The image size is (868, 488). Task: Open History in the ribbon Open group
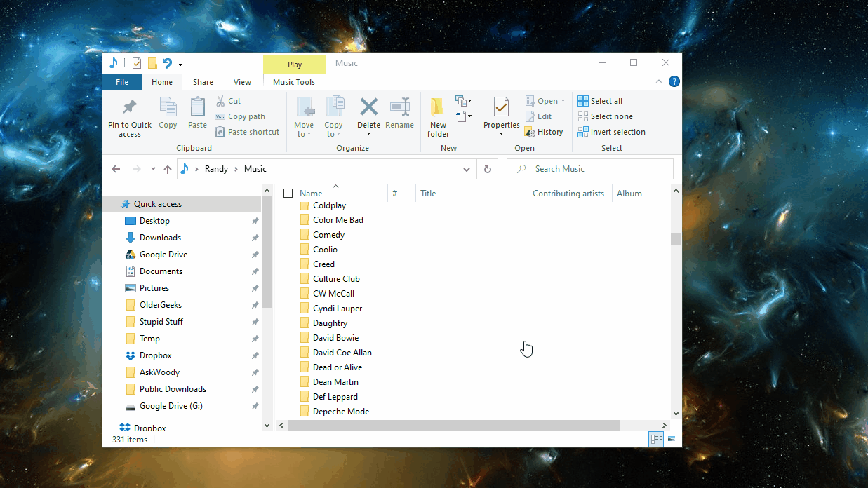coord(544,132)
